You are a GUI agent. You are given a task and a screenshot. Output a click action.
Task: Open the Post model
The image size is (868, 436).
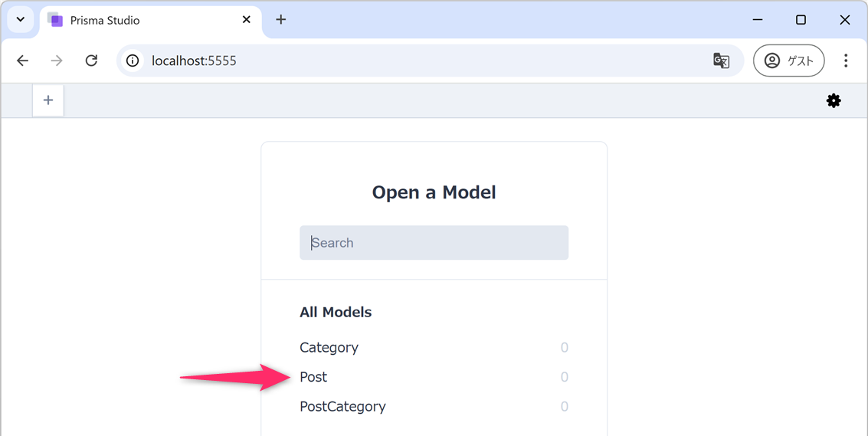point(313,377)
